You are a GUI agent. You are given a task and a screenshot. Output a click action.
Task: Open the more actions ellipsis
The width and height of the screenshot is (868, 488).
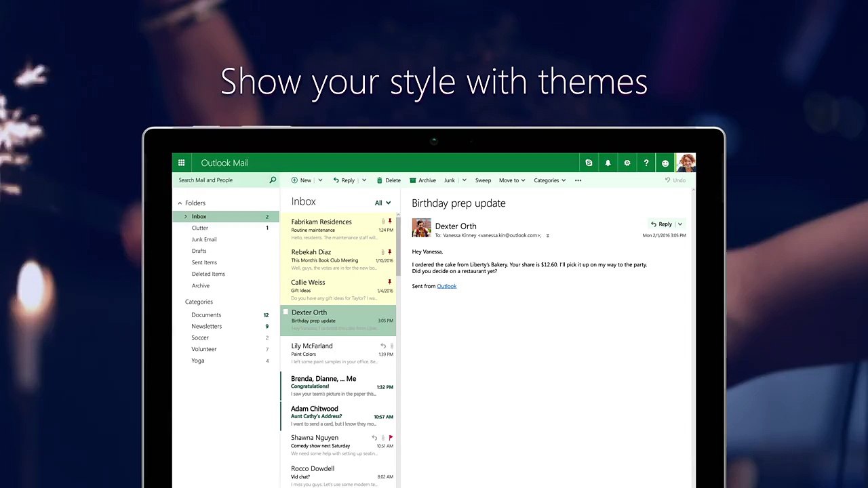click(x=578, y=180)
